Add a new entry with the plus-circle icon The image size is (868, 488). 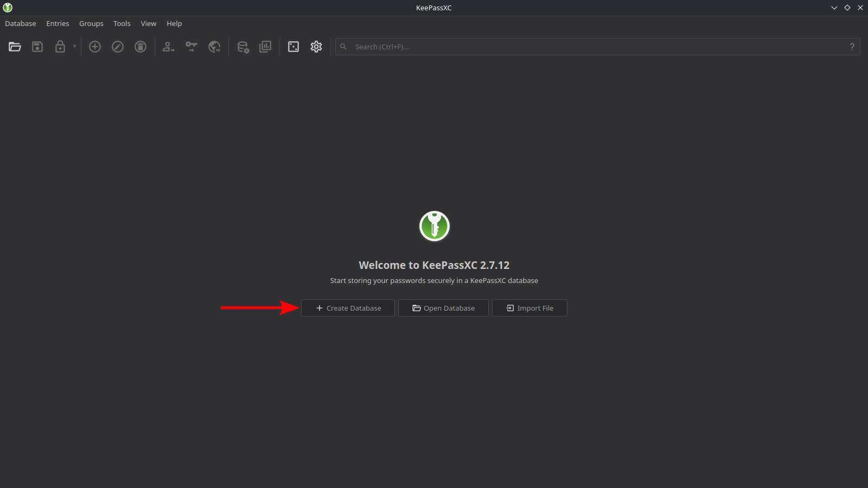click(x=95, y=47)
